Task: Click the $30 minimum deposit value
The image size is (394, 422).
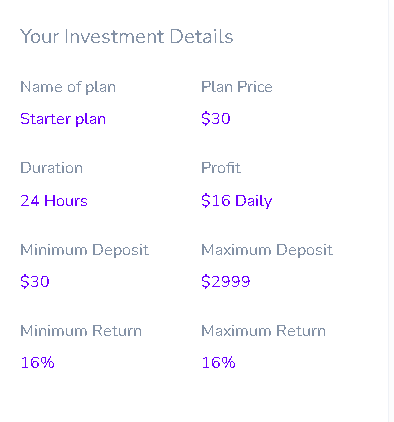Action: coord(35,282)
